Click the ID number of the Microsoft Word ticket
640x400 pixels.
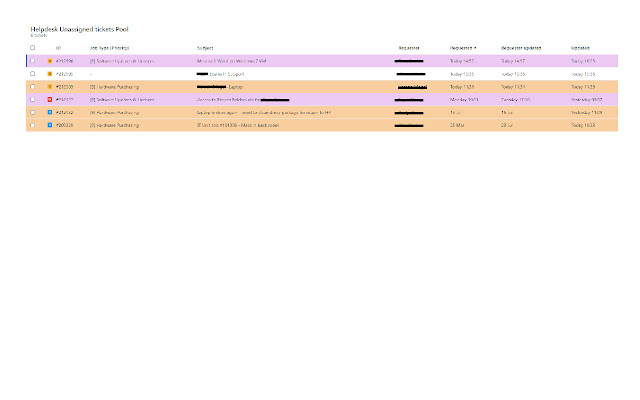pos(64,61)
